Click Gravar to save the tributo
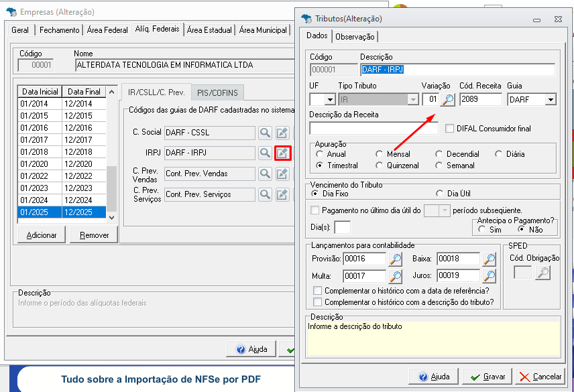Viewport: 574px width, 392px height. (x=487, y=377)
